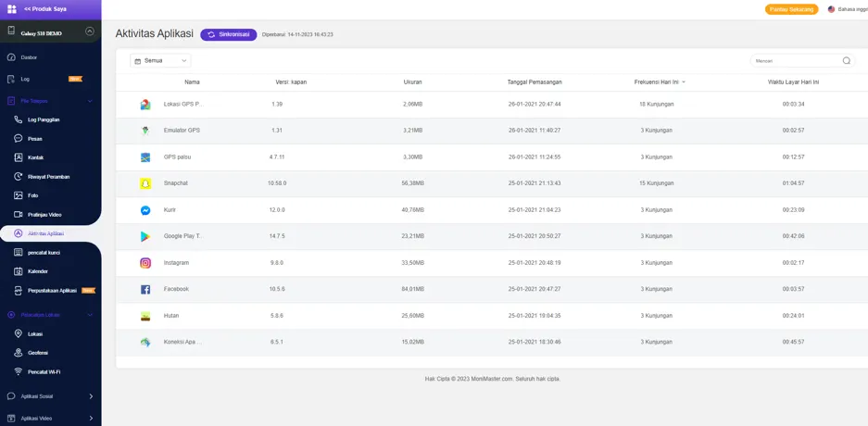Expand the Aplikasi Sosial menu
Viewport: 868px width, 426px height.
91,396
